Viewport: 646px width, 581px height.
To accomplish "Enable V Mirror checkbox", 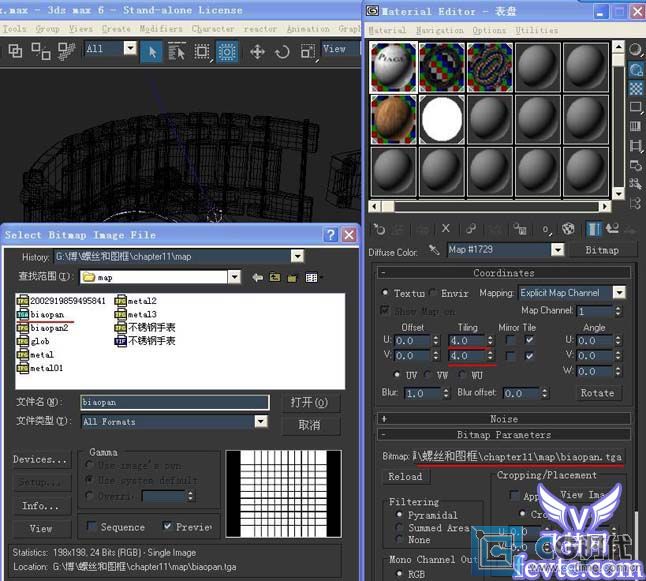I will coord(511,356).
